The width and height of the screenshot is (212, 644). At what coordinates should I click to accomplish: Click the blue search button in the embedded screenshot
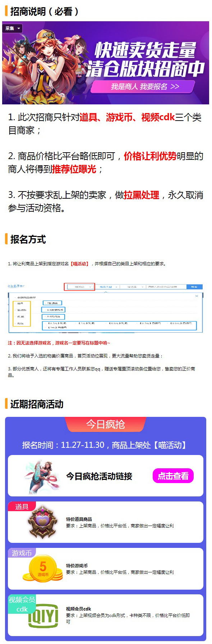194,287
